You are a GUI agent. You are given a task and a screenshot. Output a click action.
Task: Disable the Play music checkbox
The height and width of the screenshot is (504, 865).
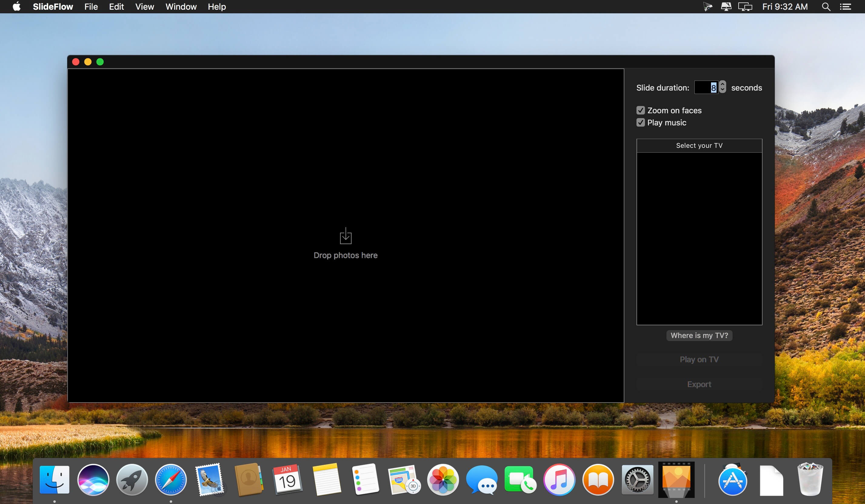(x=640, y=122)
